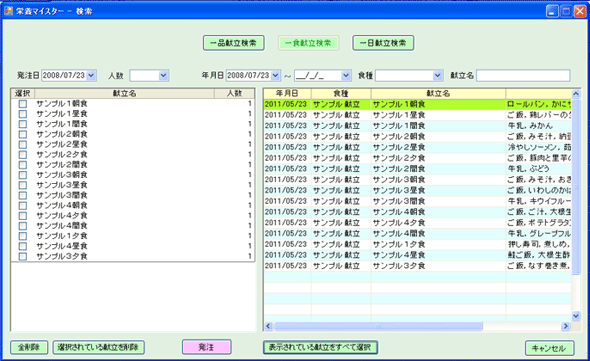Viewport: 590px width, 361px height.
Task: Check the box for サンプル1朝食
Action: coord(23,104)
